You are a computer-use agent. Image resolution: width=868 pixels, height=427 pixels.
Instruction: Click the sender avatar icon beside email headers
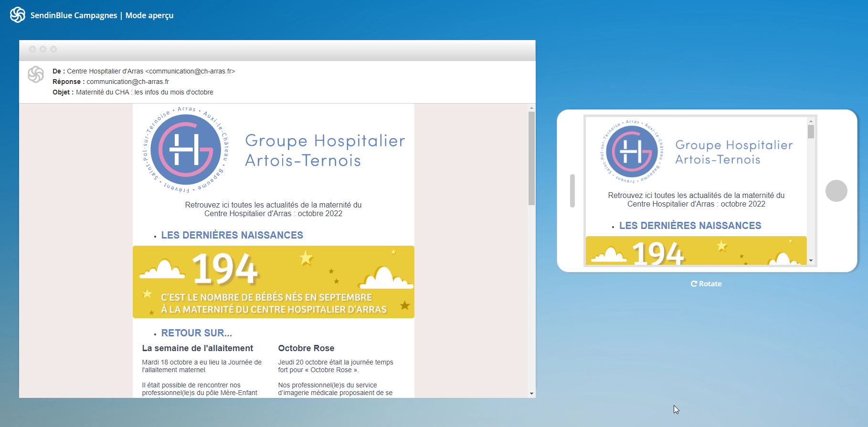[x=36, y=74]
